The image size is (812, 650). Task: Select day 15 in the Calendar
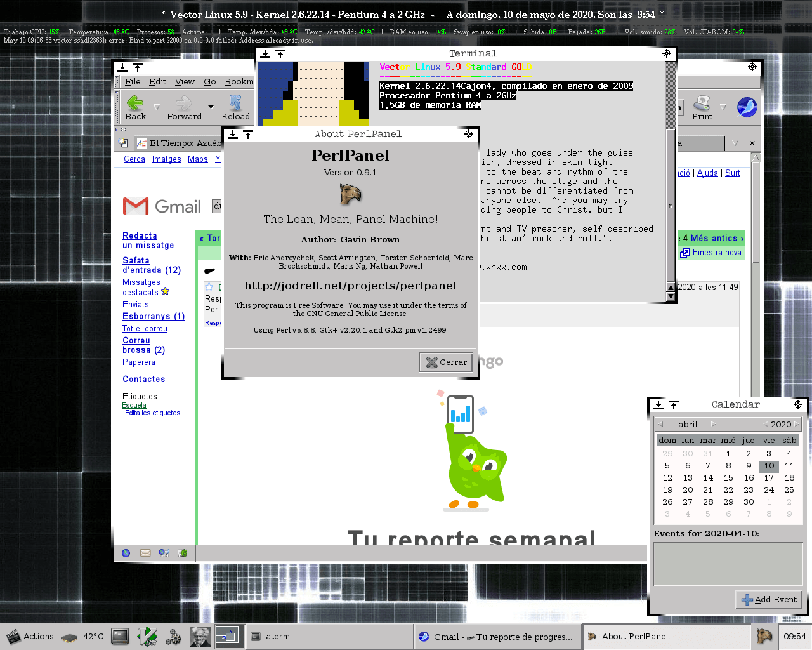tap(728, 478)
